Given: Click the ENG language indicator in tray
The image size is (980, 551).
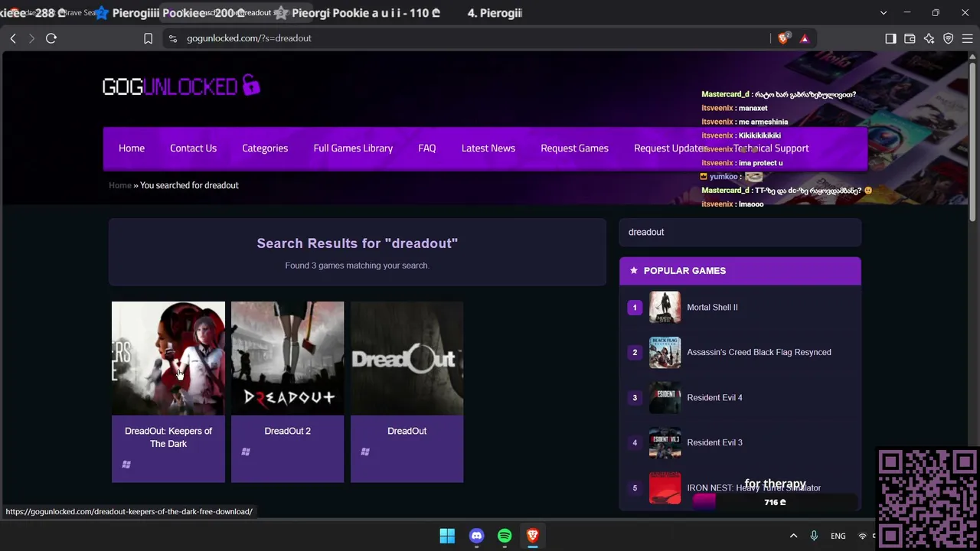Looking at the screenshot, I should coord(838,536).
